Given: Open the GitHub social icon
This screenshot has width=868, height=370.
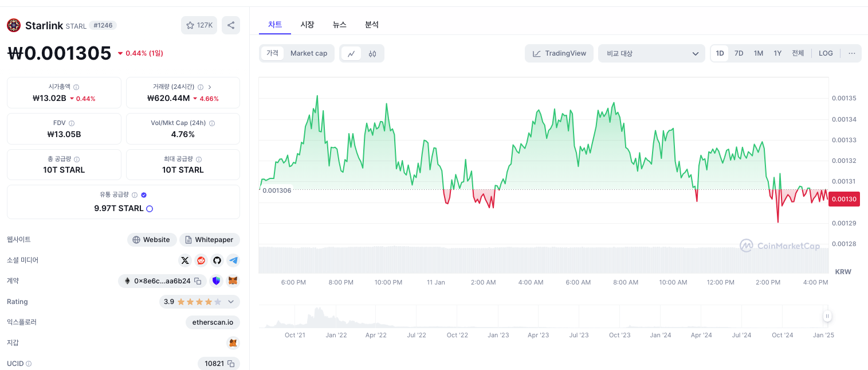Looking at the screenshot, I should tap(217, 260).
